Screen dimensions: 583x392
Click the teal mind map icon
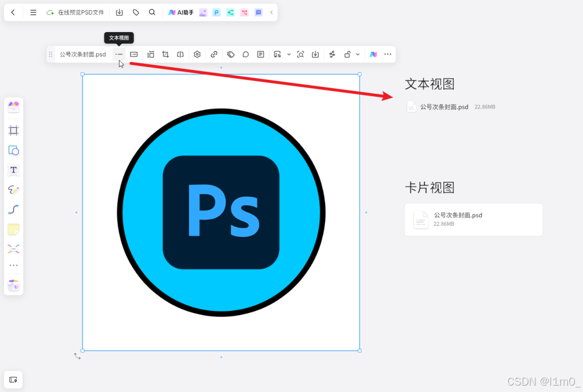coord(230,12)
